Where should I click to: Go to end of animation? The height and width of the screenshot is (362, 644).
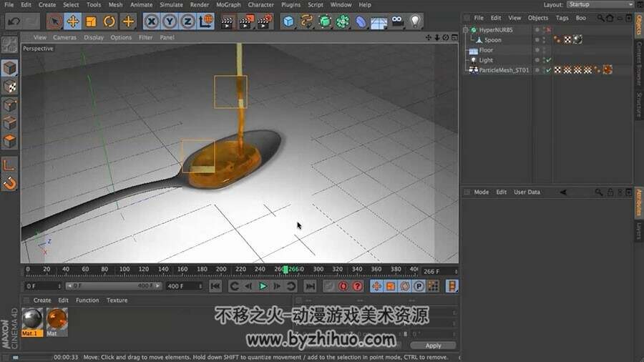click(311, 286)
